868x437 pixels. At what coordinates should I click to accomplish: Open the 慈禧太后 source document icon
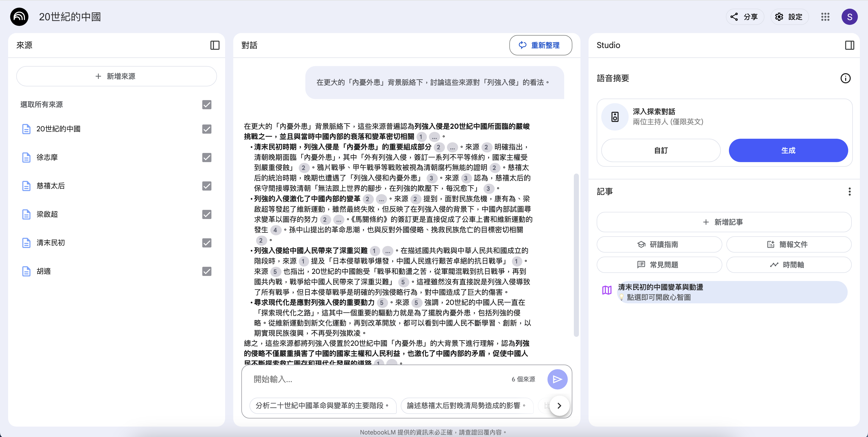pyautogui.click(x=26, y=186)
